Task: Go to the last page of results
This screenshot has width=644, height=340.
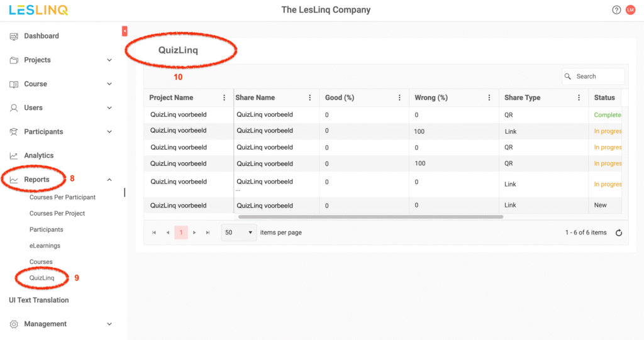Action: click(208, 233)
